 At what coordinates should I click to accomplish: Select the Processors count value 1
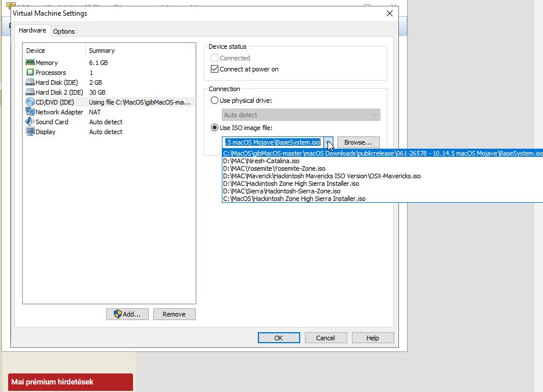[91, 73]
